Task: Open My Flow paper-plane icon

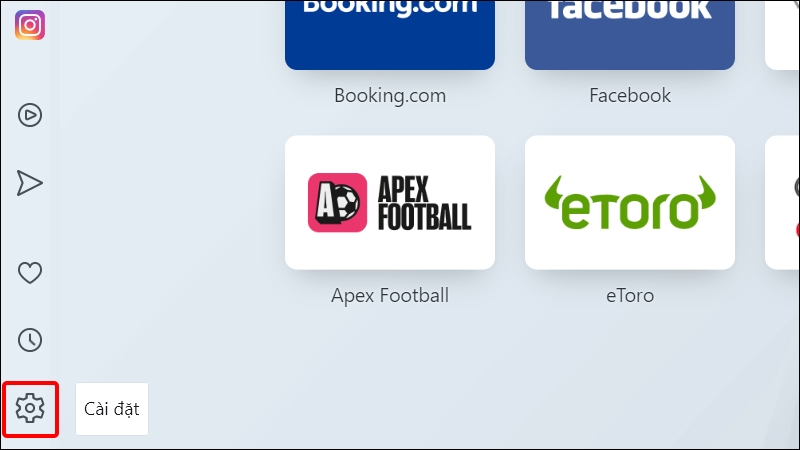Action: [x=30, y=183]
